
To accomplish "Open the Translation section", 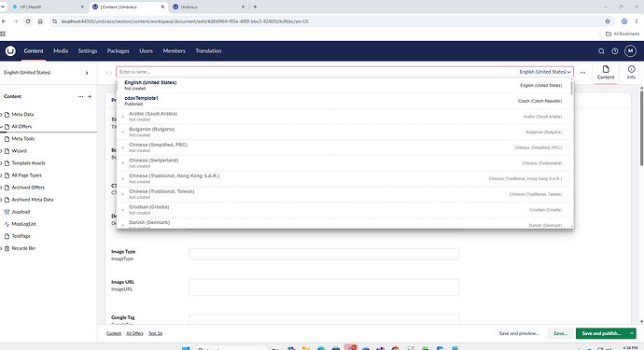I will coord(208,51).
